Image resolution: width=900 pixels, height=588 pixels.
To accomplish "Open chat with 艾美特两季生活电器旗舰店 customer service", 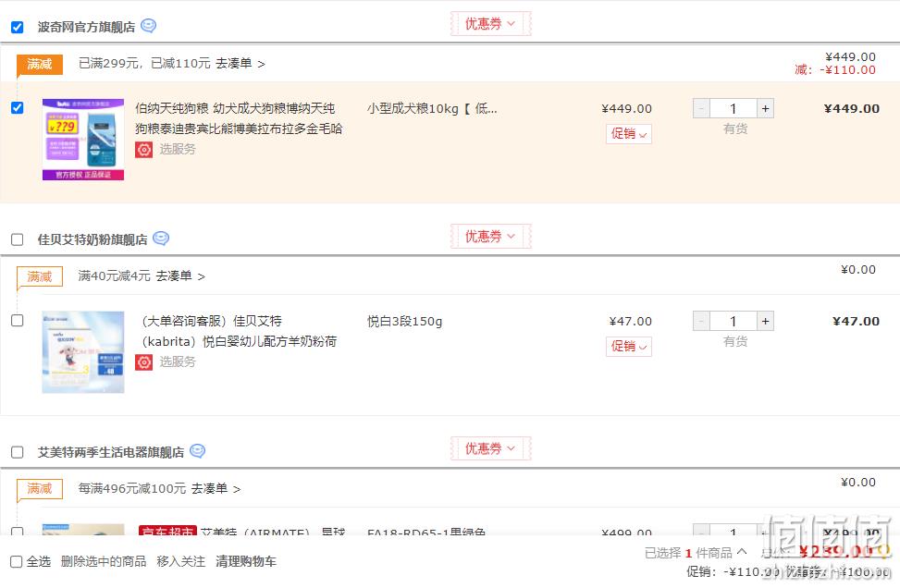I will pyautogui.click(x=197, y=451).
